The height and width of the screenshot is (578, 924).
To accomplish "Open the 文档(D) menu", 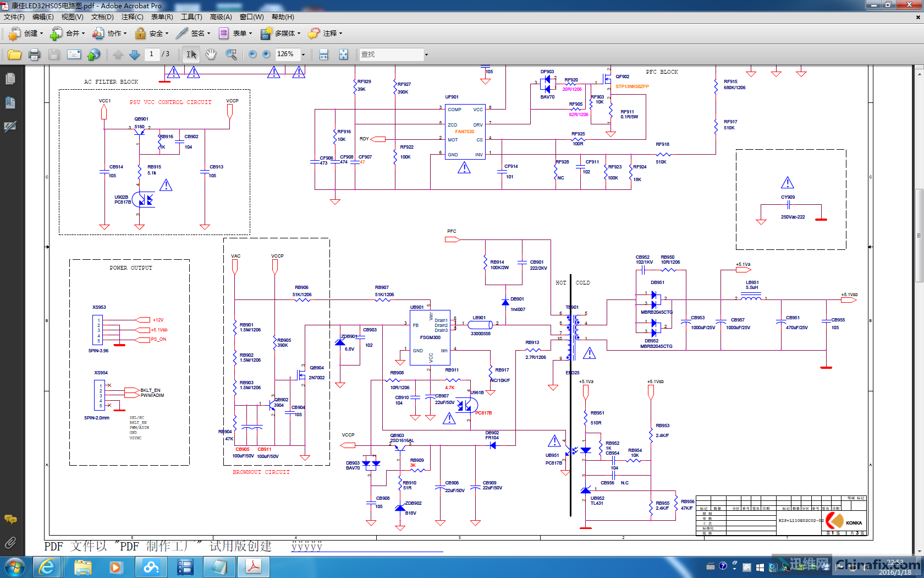I will pos(102,17).
